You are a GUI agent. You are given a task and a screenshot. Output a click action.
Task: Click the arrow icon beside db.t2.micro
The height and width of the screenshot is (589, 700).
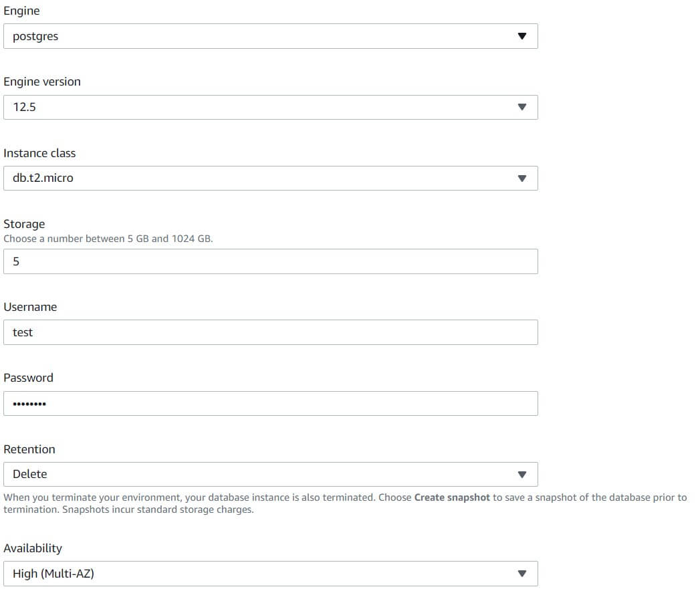tap(522, 179)
